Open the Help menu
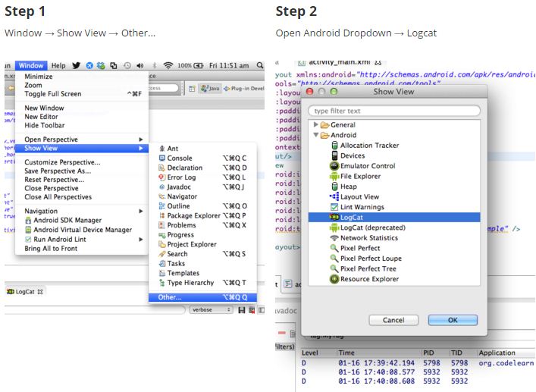Viewport: 536px width, 392px height. coord(58,66)
